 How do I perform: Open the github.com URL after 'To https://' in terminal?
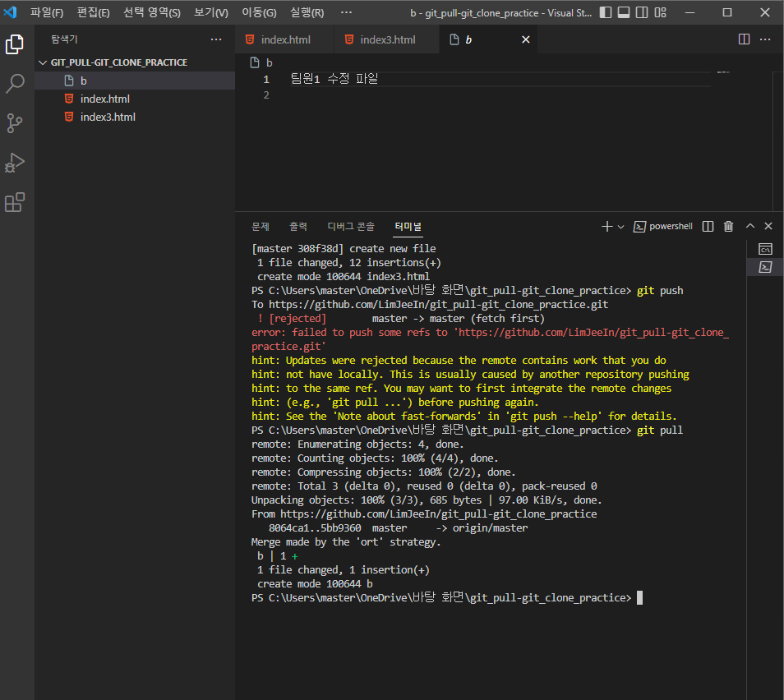438,305
